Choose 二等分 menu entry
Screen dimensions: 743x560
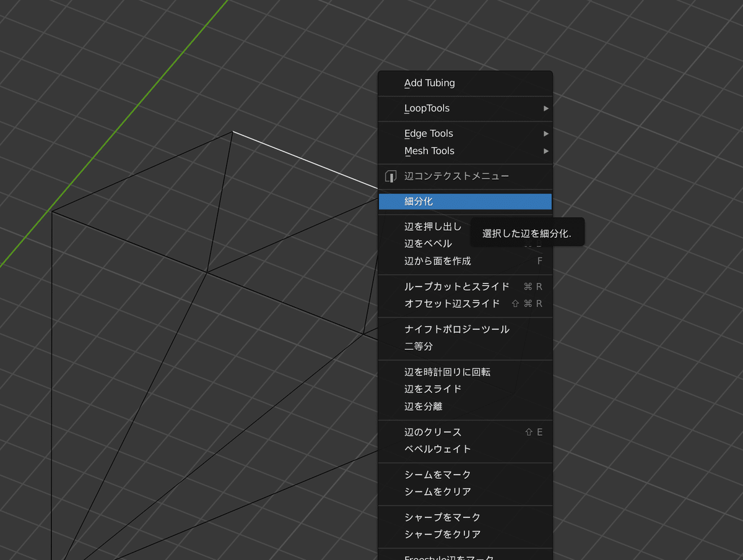(x=465, y=347)
